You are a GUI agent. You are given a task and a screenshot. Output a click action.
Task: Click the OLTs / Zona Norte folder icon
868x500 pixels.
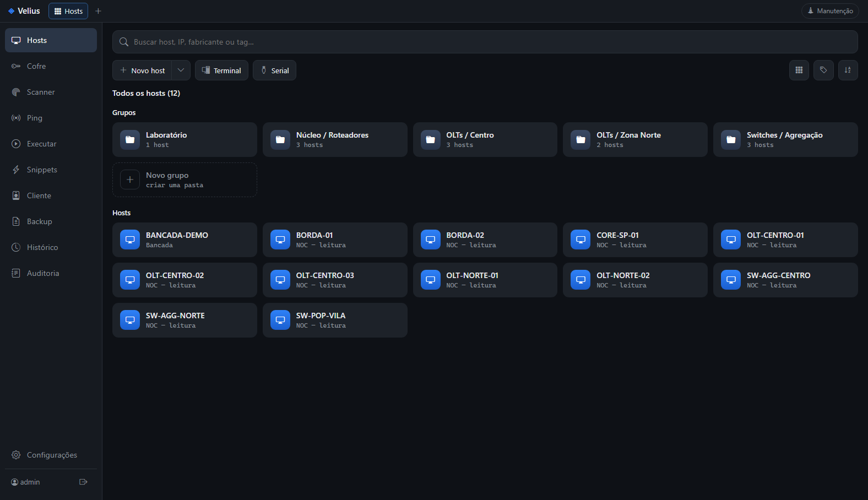click(581, 140)
